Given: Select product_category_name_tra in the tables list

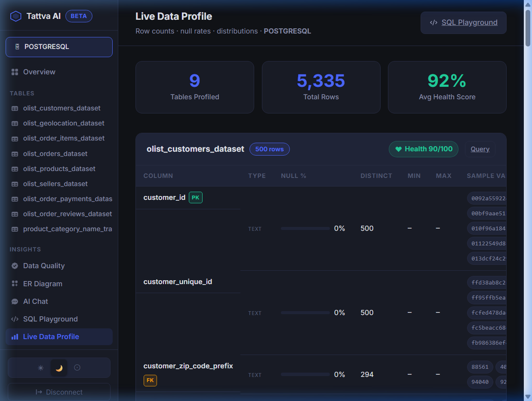Looking at the screenshot, I should 68,229.
